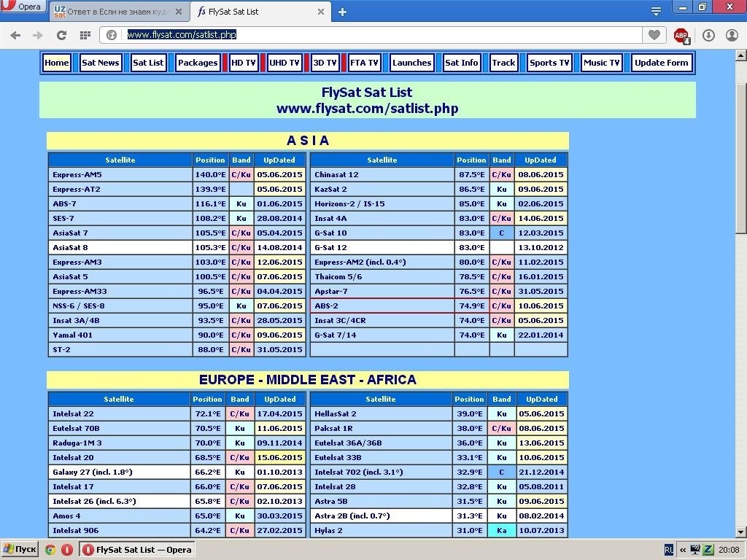Screen dimensions: 747x560
Task: Launch Chrome from the taskbar quick launch
Action: coord(50,550)
